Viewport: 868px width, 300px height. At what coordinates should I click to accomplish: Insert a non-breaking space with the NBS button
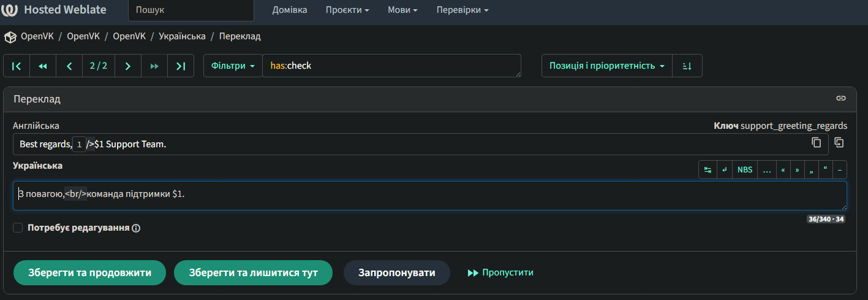[x=745, y=170]
